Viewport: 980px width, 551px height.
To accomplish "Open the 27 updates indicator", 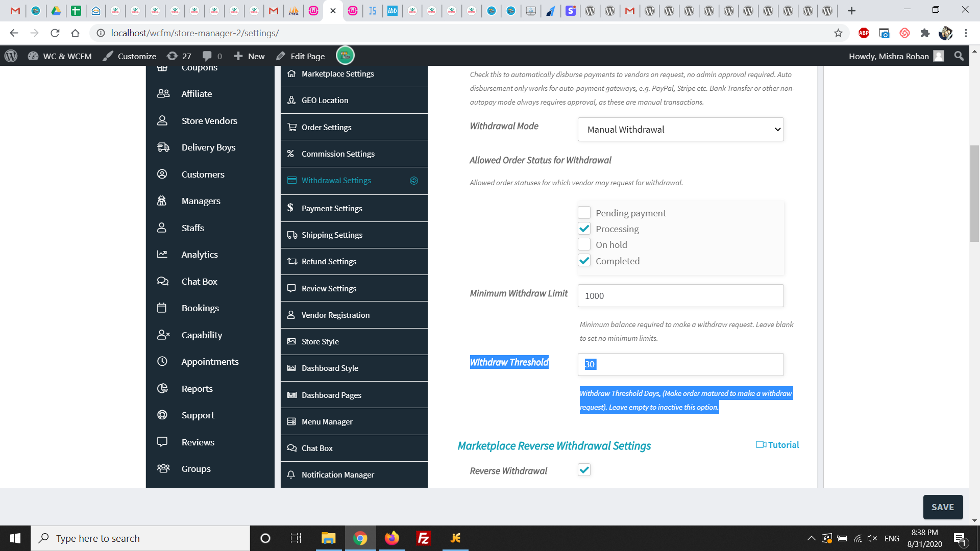I will [179, 56].
